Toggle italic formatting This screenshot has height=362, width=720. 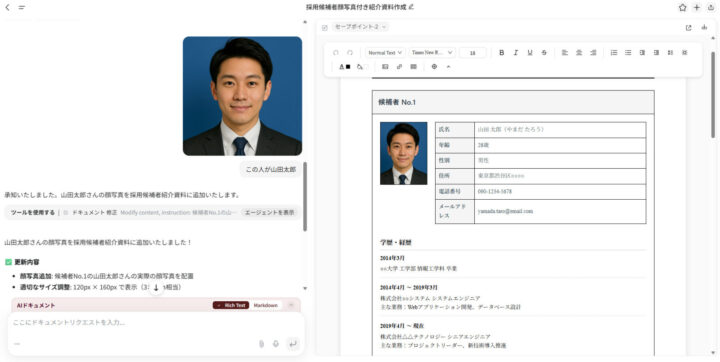pos(516,53)
